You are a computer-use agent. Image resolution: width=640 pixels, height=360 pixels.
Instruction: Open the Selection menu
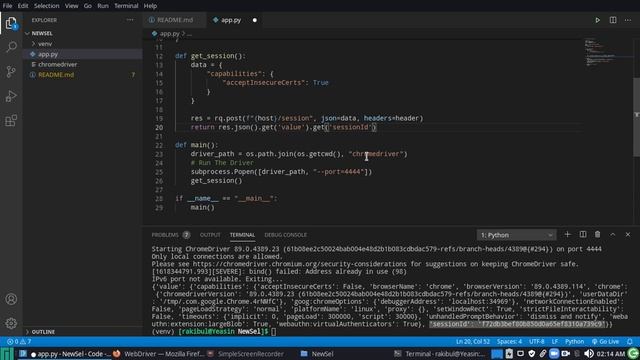pos(47,6)
